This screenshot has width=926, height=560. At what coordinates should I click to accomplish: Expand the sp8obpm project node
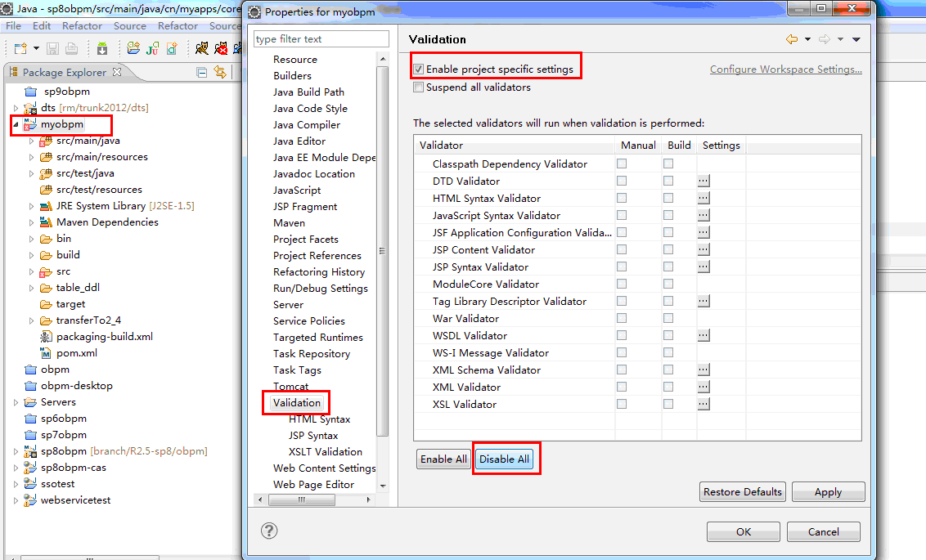point(16,451)
